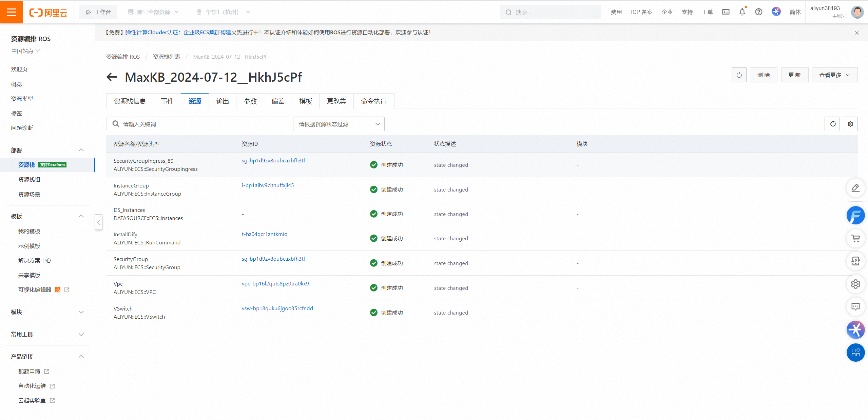Open the notifications bell

coord(742,12)
